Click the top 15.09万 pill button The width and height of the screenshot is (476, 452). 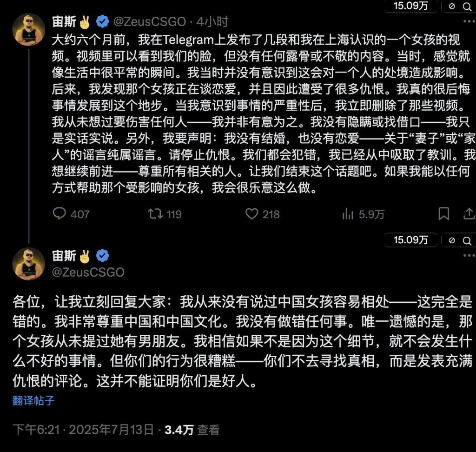[x=410, y=6]
